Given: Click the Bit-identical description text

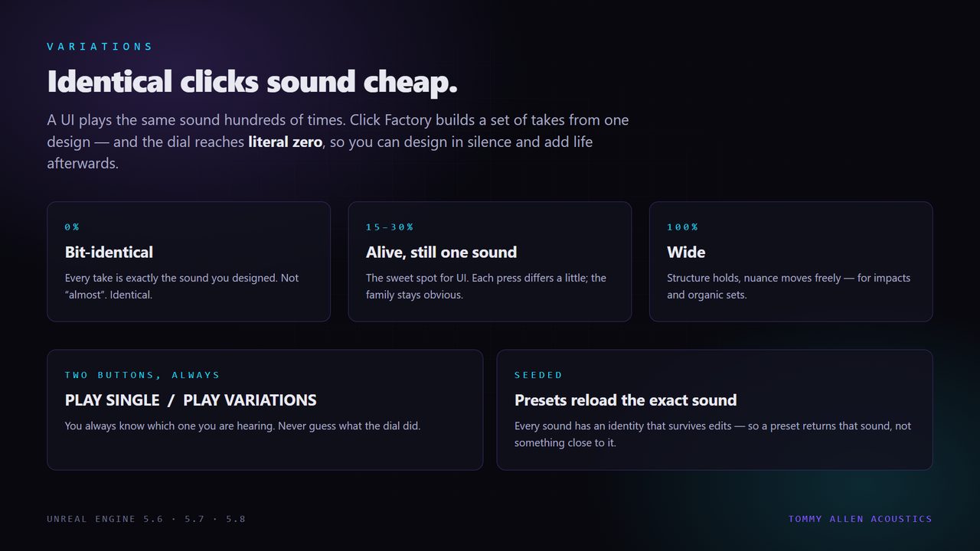Looking at the screenshot, I should click(181, 286).
